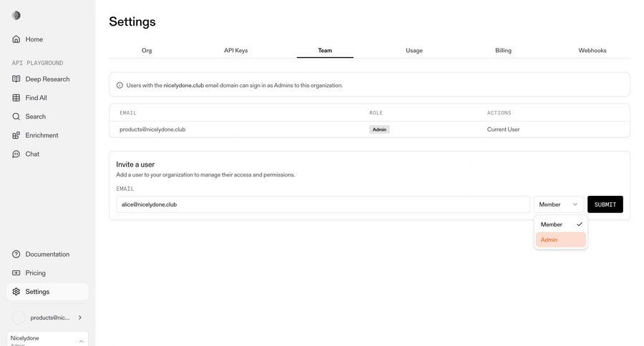Collapse the Member role dropdown
The height and width of the screenshot is (346, 644).
click(559, 204)
